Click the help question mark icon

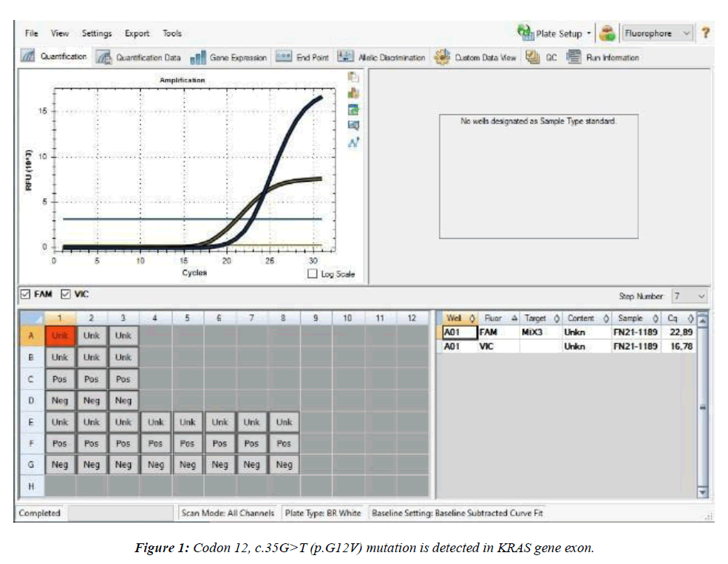[x=706, y=33]
